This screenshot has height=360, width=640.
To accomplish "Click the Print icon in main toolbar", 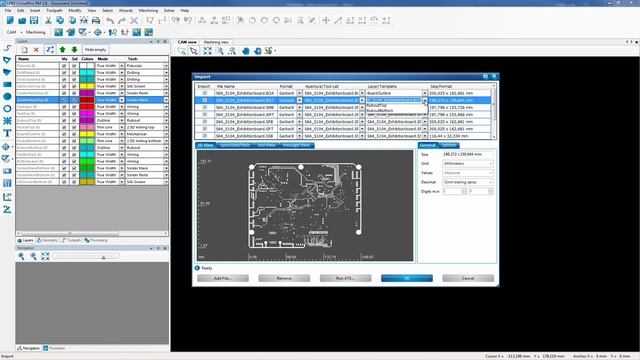I will pos(96,20).
